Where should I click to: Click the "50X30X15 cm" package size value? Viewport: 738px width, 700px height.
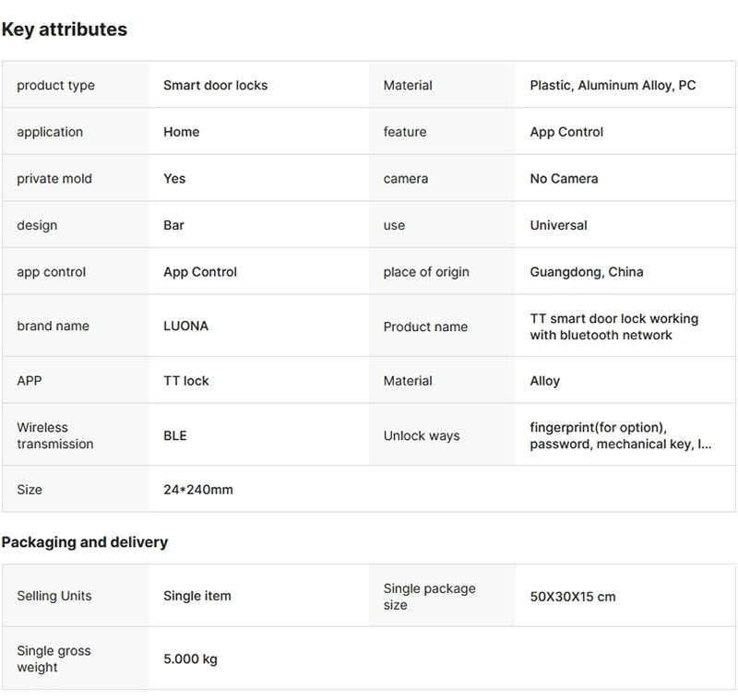pyautogui.click(x=572, y=597)
